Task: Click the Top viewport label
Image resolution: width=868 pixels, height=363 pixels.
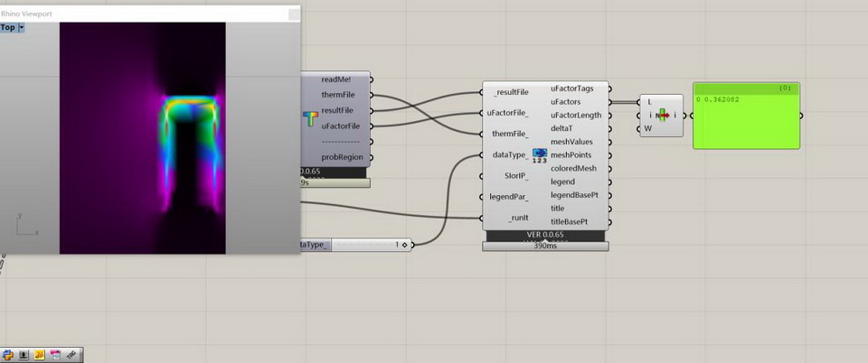Action: point(8,28)
